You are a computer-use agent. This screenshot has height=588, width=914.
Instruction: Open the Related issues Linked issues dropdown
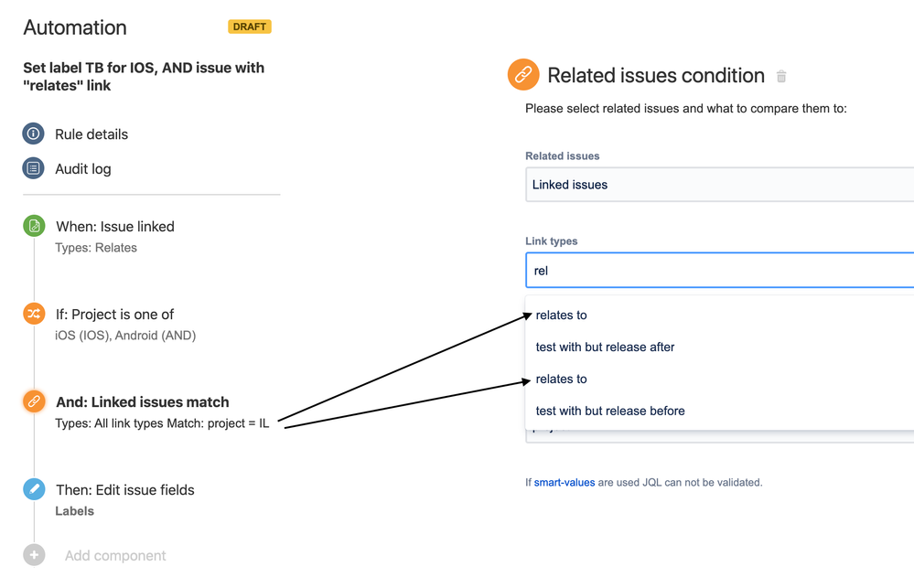pyautogui.click(x=719, y=185)
